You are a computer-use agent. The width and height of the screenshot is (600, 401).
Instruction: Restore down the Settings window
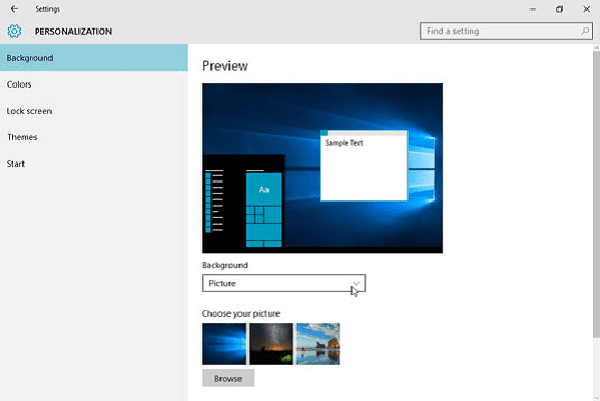pyautogui.click(x=559, y=9)
